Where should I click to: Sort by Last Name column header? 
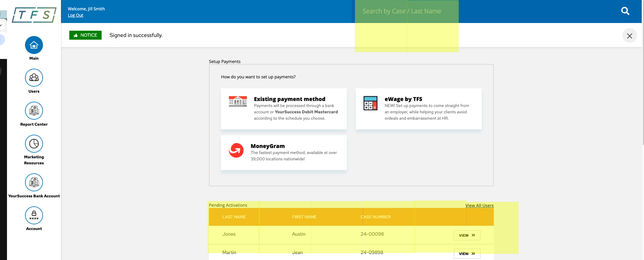(x=234, y=217)
